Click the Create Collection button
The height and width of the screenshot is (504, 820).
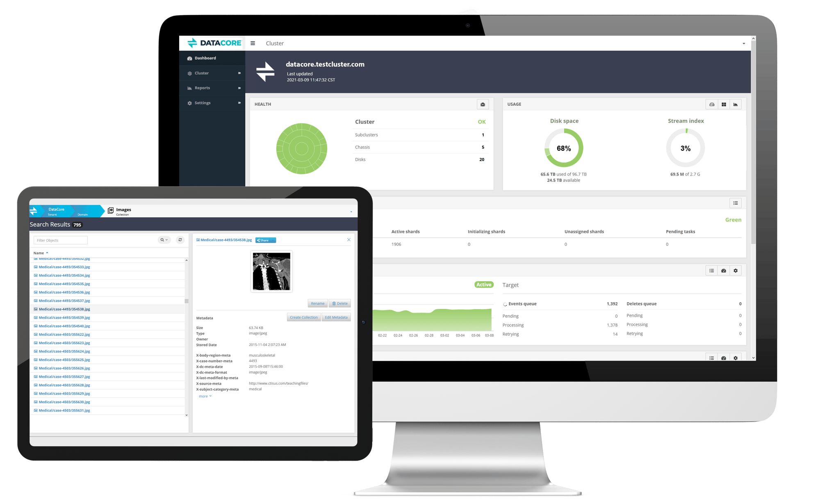pyautogui.click(x=302, y=317)
